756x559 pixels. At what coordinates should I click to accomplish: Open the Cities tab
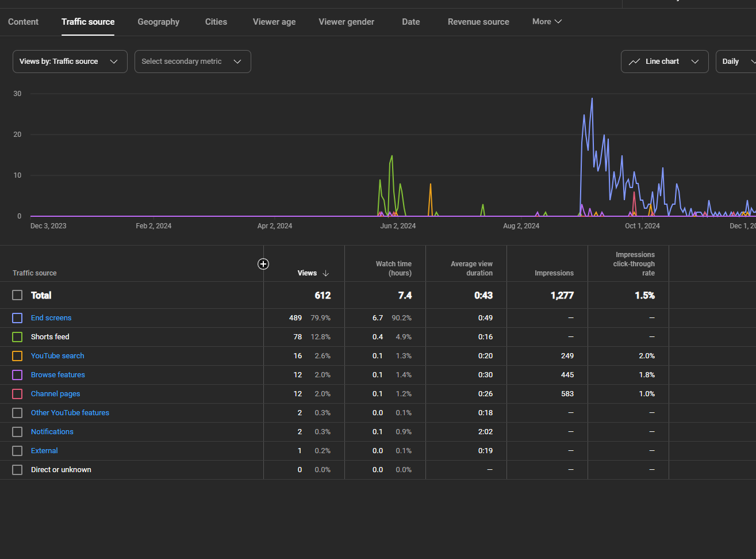pyautogui.click(x=216, y=22)
